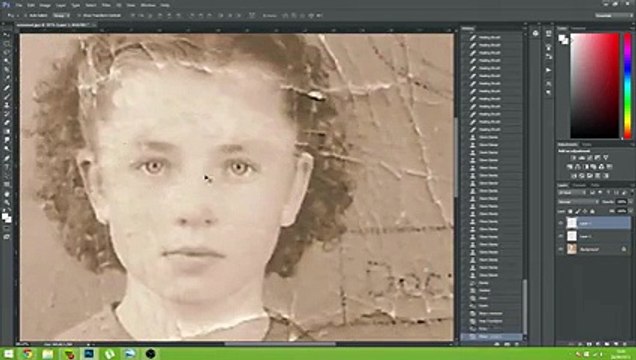
Task: Select the Clone Stamp tool in toolbar
Action: [x=6, y=105]
